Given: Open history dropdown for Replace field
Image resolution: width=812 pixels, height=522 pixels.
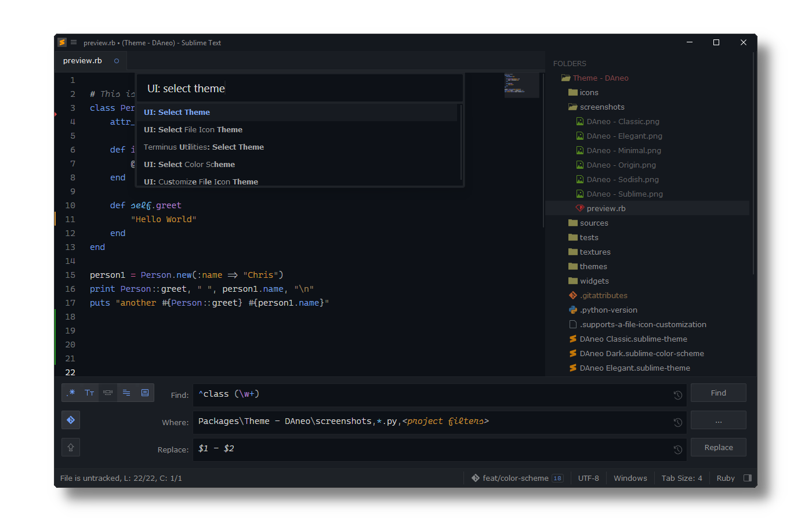Looking at the screenshot, I should click(677, 449).
